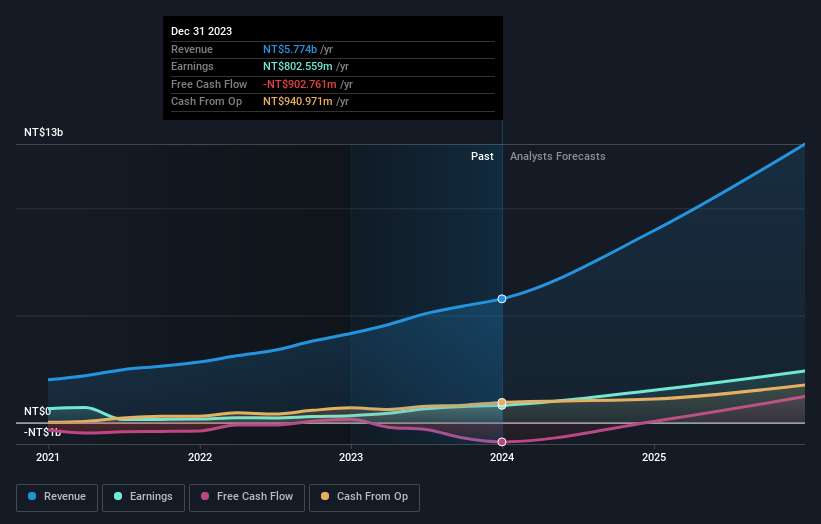Toggle the Free Cash Flow legend series

tap(247, 497)
